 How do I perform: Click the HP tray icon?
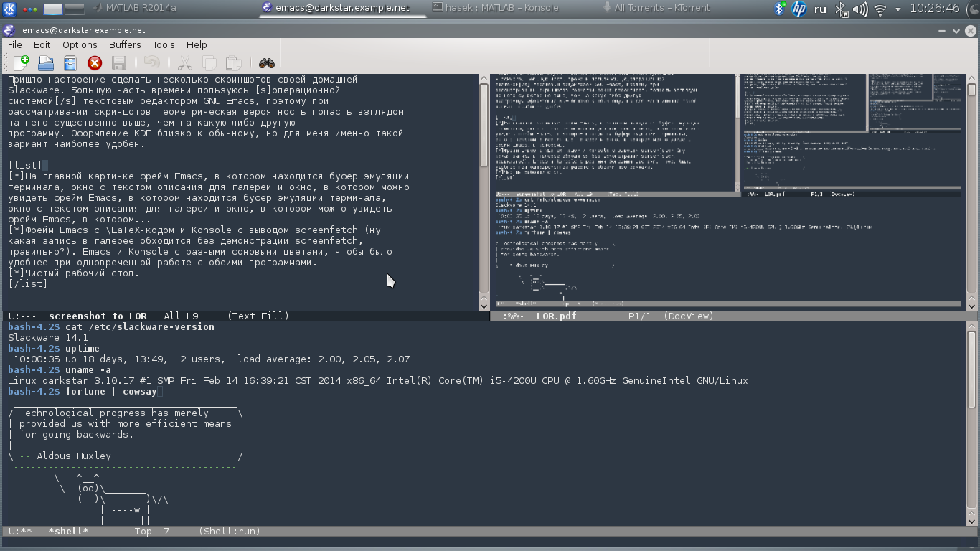799,9
